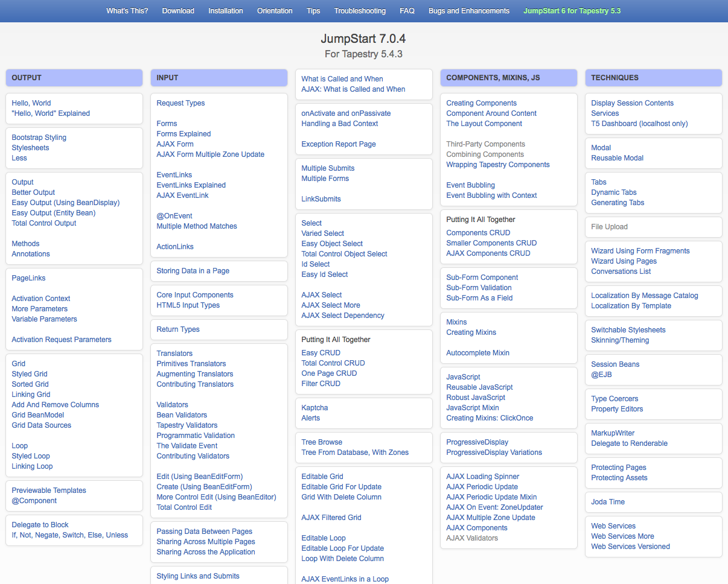The height and width of the screenshot is (584, 728).
Task: Open AJAX Filtered Grid link
Action: coord(331,518)
